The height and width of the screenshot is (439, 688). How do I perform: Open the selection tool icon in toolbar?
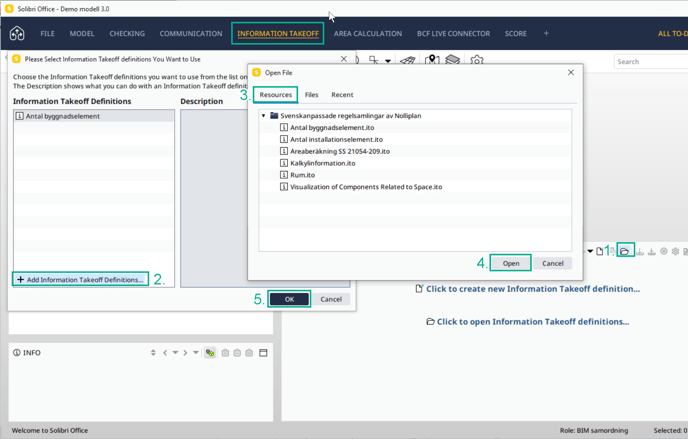click(x=373, y=60)
